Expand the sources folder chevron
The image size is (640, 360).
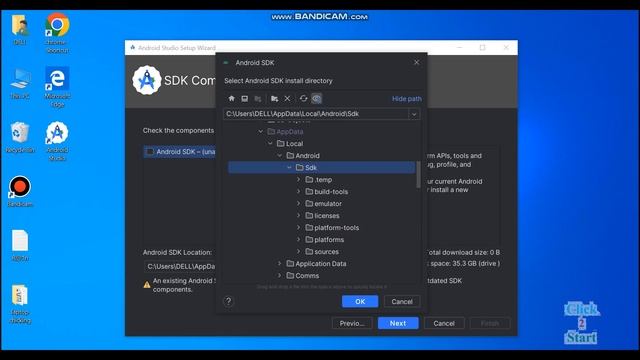tap(299, 251)
